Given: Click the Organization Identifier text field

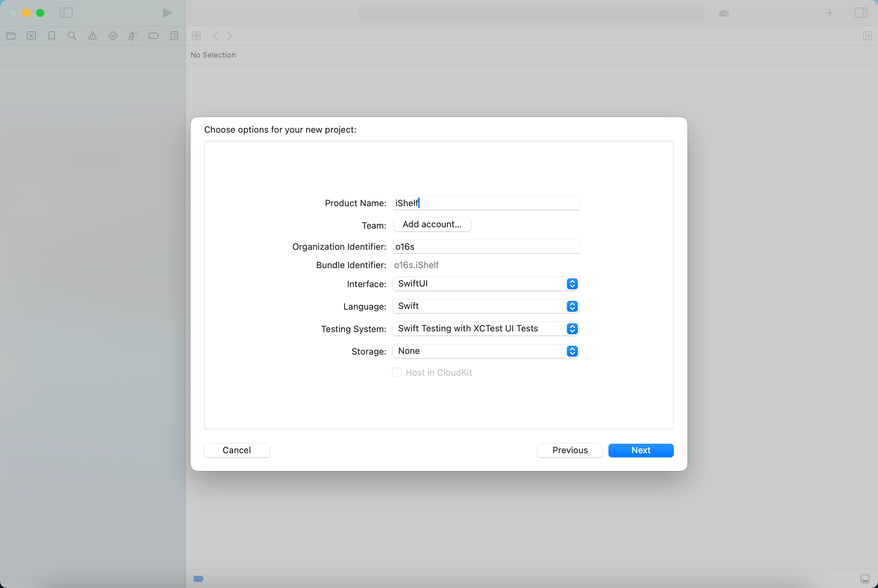Looking at the screenshot, I should pyautogui.click(x=485, y=247).
